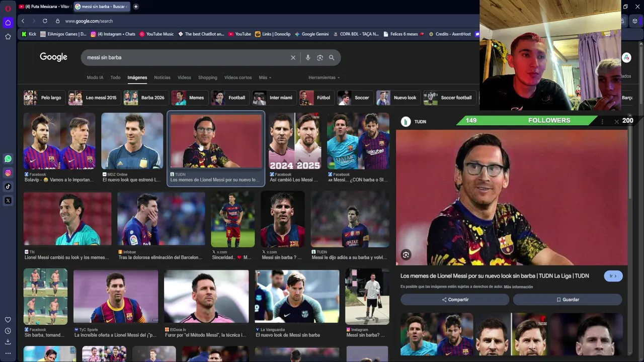Image resolution: width=644 pixels, height=362 pixels.
Task: Click Compartir button
Action: pyautogui.click(x=455, y=300)
